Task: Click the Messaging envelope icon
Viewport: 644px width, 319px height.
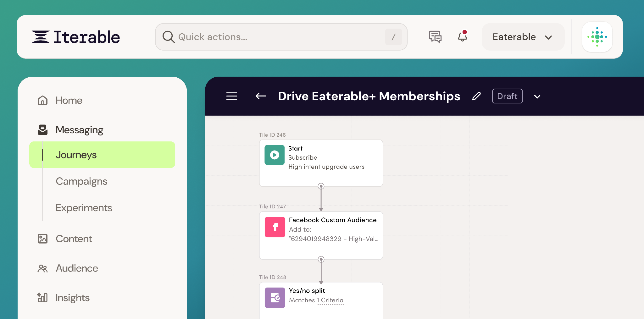Action: [x=42, y=130]
